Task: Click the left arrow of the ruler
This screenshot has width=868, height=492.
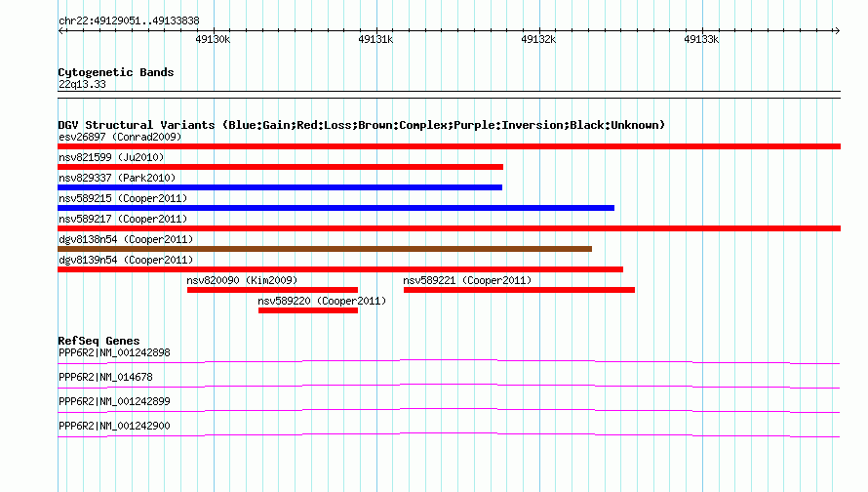Action: (61, 30)
